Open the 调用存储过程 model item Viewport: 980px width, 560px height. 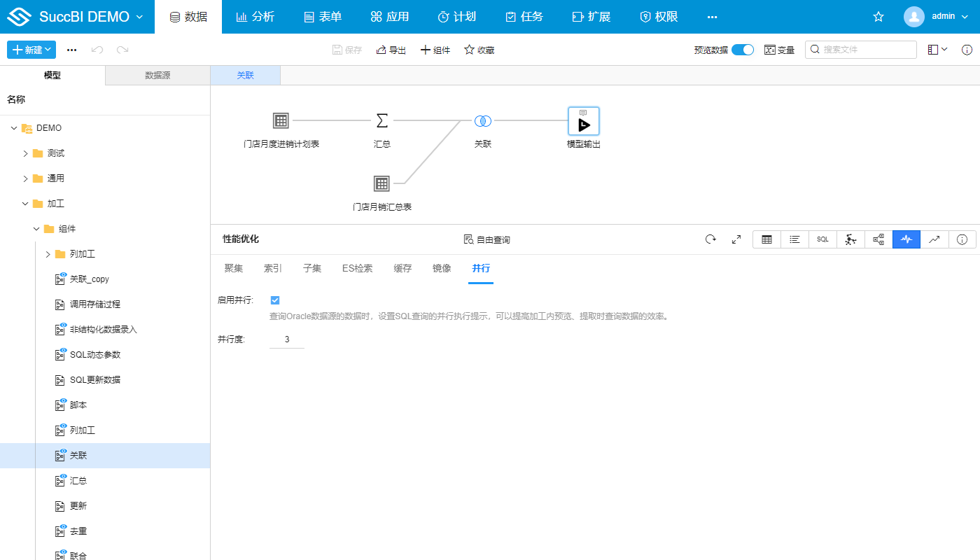[x=95, y=304]
